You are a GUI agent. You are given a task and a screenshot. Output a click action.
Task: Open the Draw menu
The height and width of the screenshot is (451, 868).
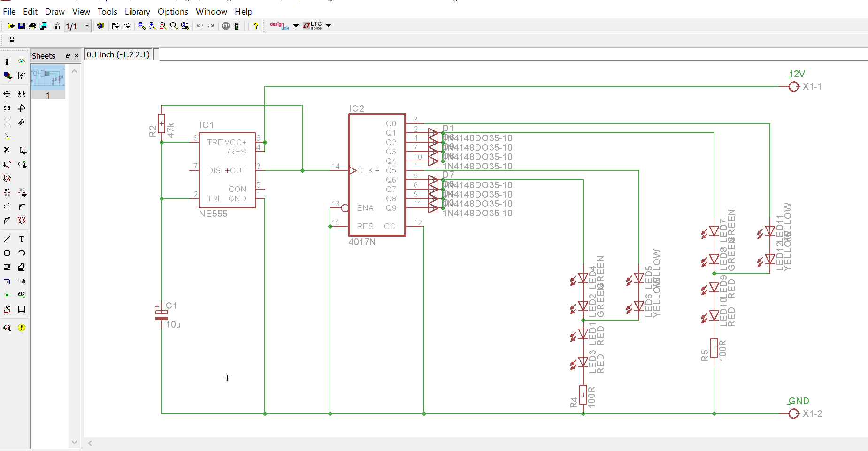pyautogui.click(x=55, y=12)
